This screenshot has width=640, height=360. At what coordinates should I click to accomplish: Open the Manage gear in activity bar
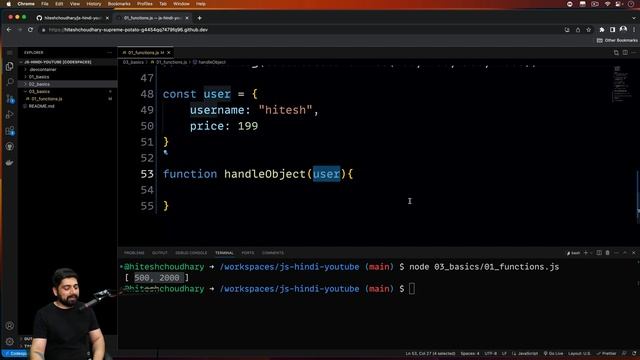(10, 341)
